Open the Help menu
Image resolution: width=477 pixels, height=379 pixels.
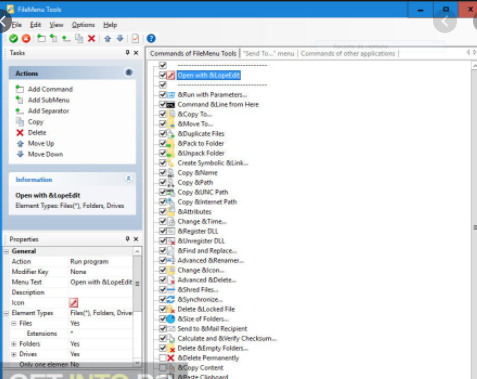point(110,25)
